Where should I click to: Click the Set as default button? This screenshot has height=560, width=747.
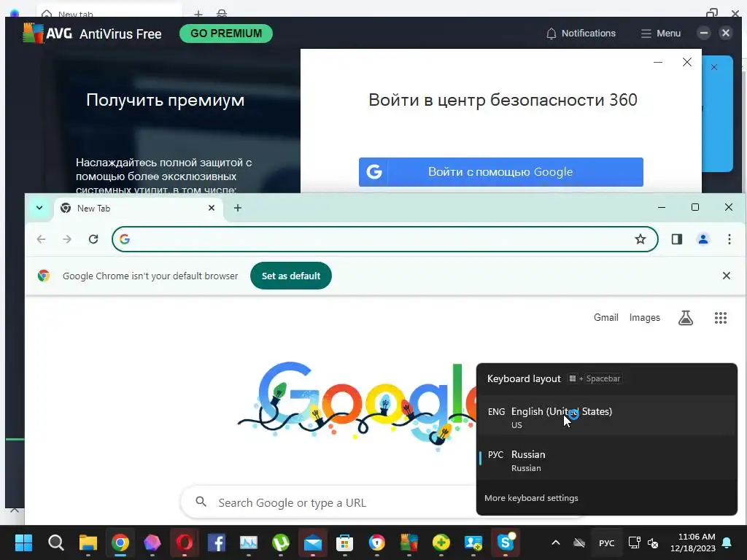pyautogui.click(x=291, y=276)
